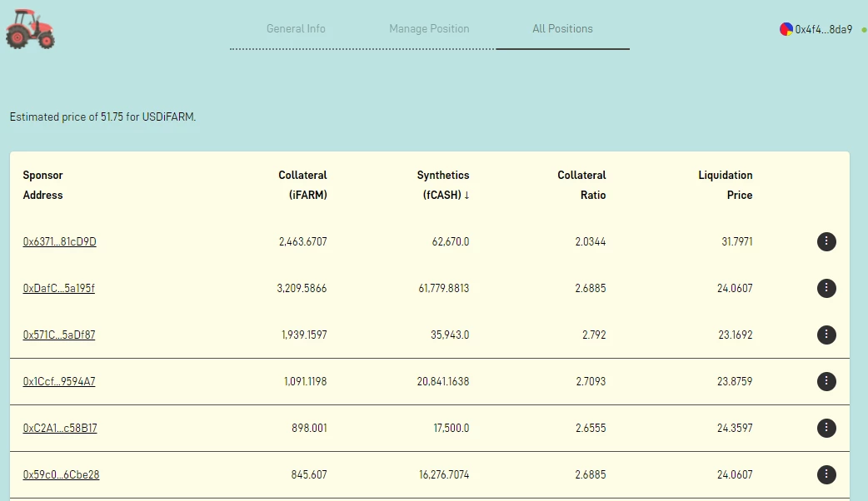Viewport: 868px width, 501px height.
Task: Click synthetics value 62,670.0
Action: [450, 241]
